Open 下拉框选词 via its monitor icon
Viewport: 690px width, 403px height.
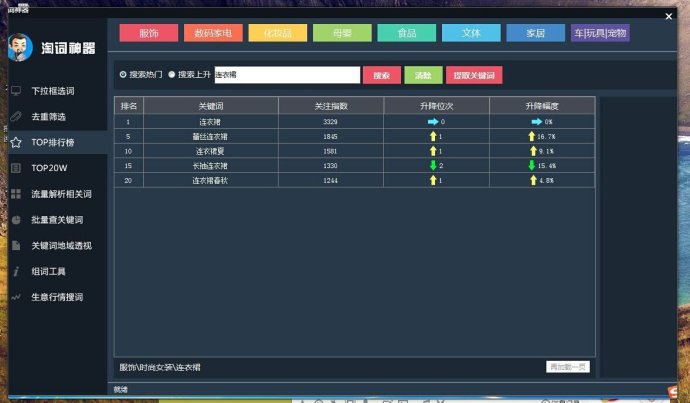(16, 91)
